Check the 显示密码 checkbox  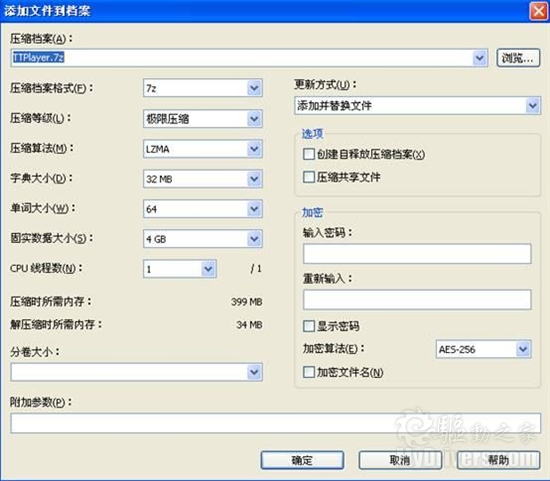(309, 326)
